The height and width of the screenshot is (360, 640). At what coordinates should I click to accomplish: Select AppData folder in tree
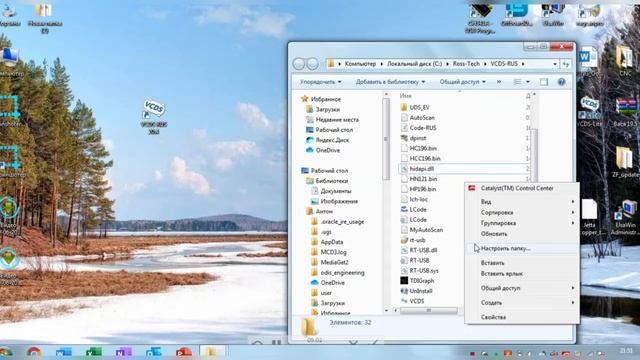click(331, 242)
